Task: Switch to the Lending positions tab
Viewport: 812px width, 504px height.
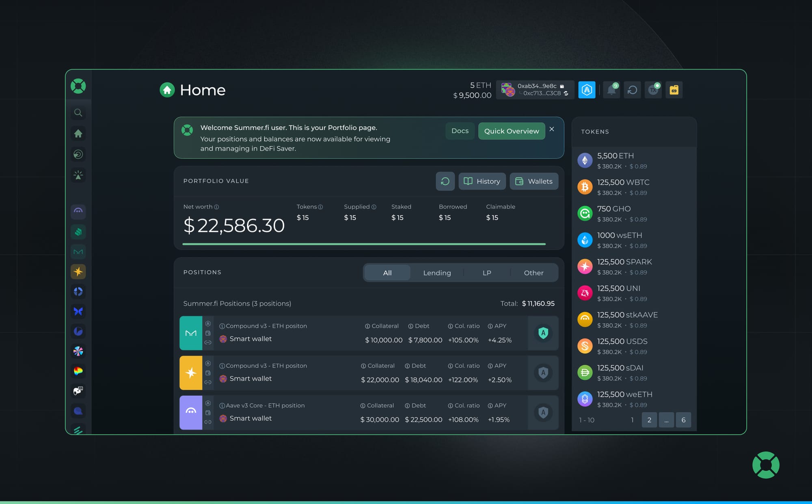Action: 437,273
